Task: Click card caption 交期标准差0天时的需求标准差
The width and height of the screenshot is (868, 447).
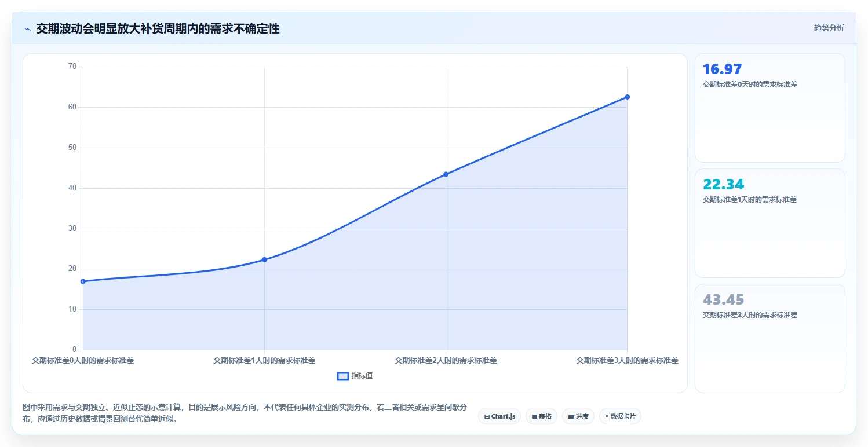Action: pos(750,85)
